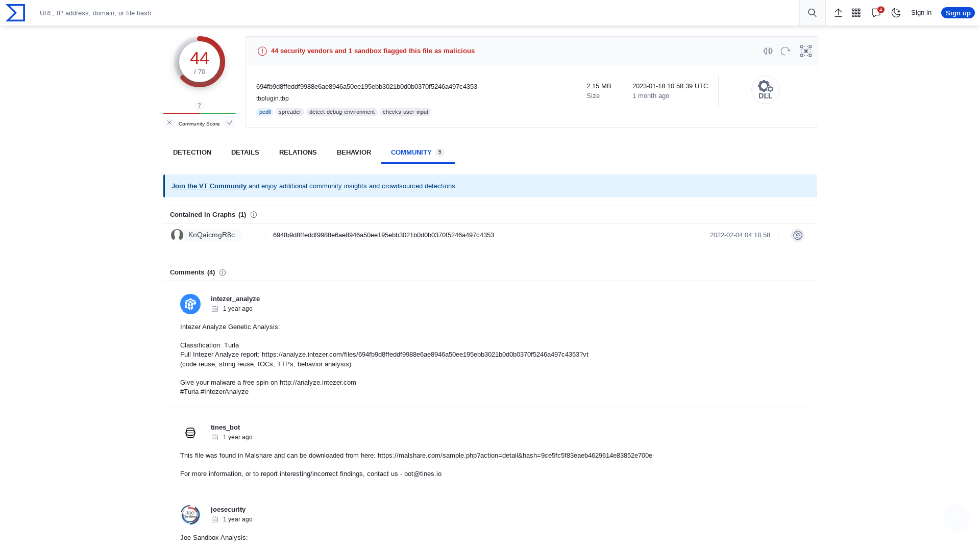
Task: Click the find similar files icon
Action: [x=768, y=51]
